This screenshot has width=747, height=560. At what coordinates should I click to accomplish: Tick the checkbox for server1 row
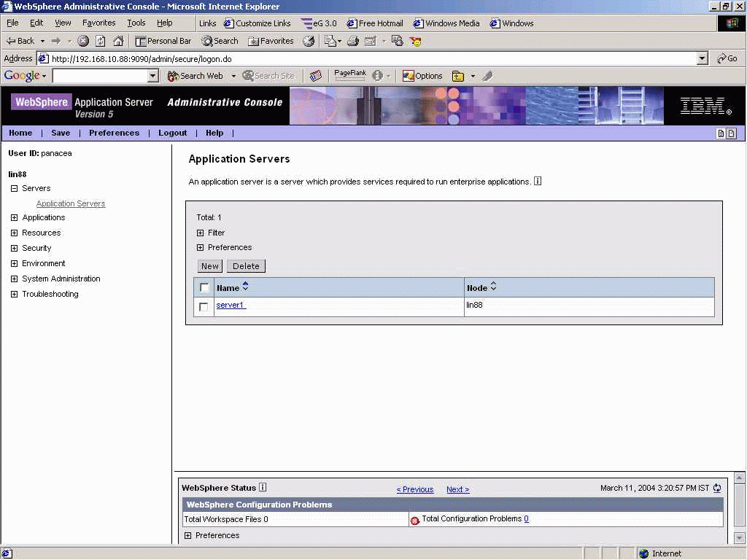pyautogui.click(x=204, y=307)
